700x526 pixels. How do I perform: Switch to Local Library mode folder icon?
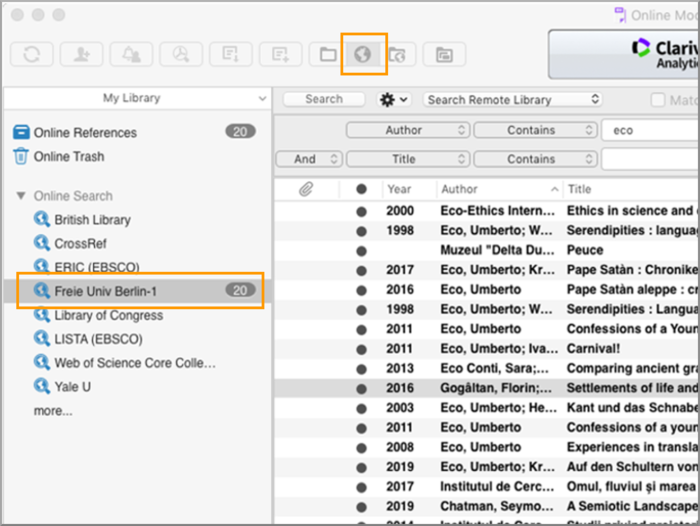tap(328, 54)
